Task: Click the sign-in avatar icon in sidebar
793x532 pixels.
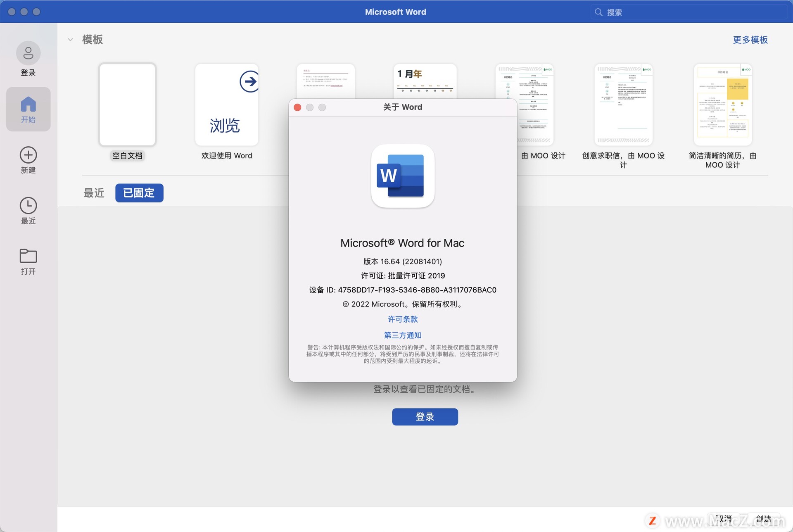Action: pos(28,53)
